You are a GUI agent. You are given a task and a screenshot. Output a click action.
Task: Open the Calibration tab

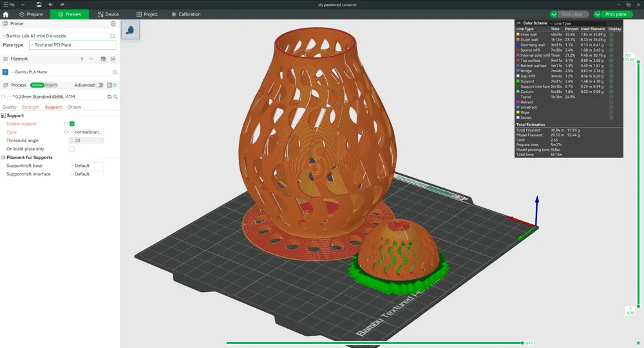[186, 14]
